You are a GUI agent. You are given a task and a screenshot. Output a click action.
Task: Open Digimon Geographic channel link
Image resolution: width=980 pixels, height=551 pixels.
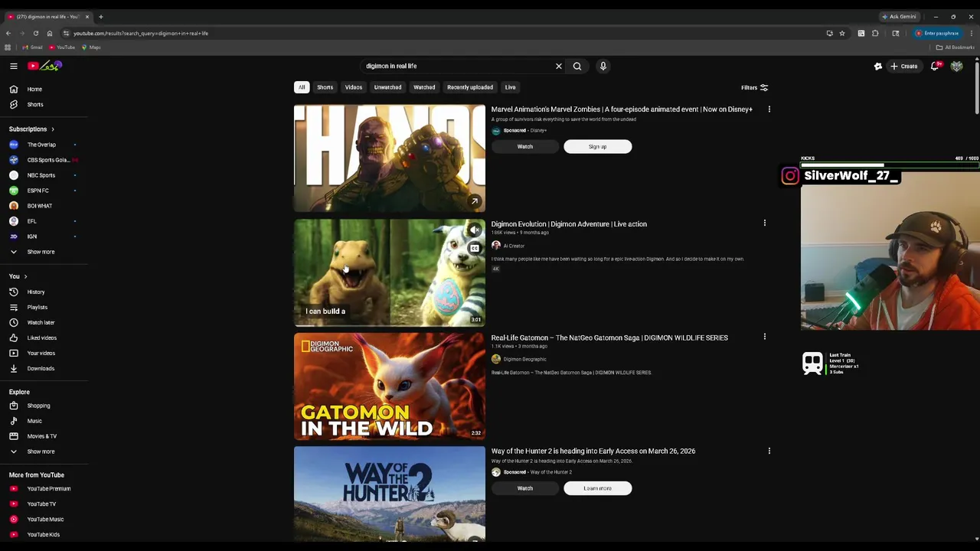[524, 359]
